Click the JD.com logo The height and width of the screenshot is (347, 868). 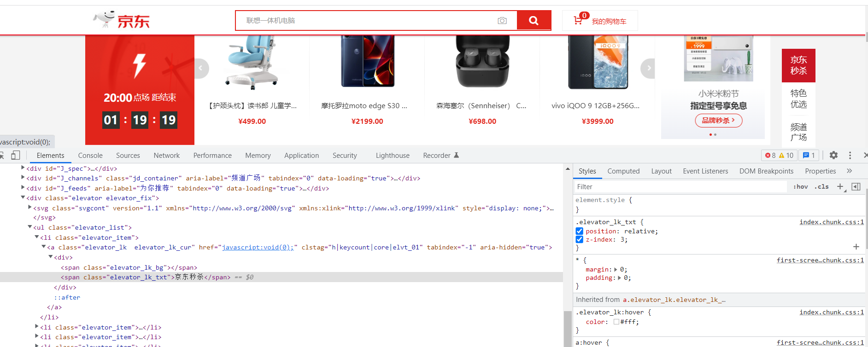coord(122,20)
